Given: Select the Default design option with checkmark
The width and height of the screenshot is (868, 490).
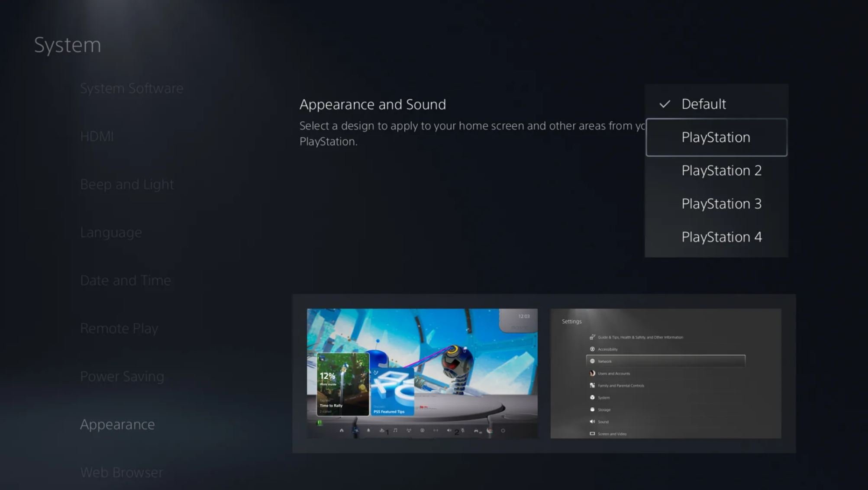Looking at the screenshot, I should point(703,104).
